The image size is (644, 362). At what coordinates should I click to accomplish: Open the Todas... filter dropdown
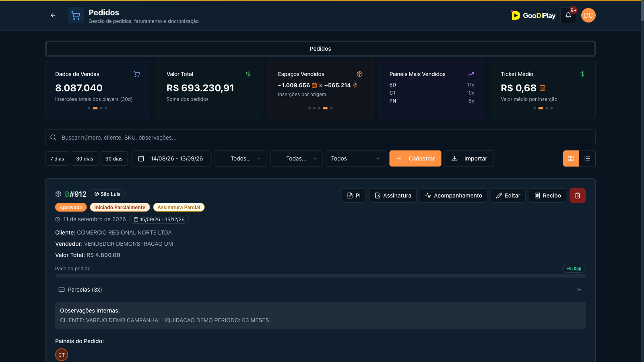tap(296, 158)
